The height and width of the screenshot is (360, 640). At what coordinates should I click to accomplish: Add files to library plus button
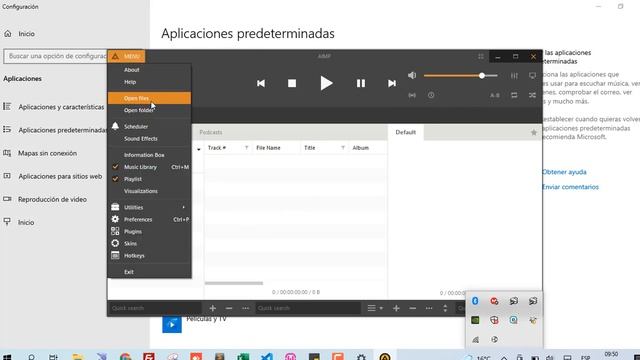[212, 308]
